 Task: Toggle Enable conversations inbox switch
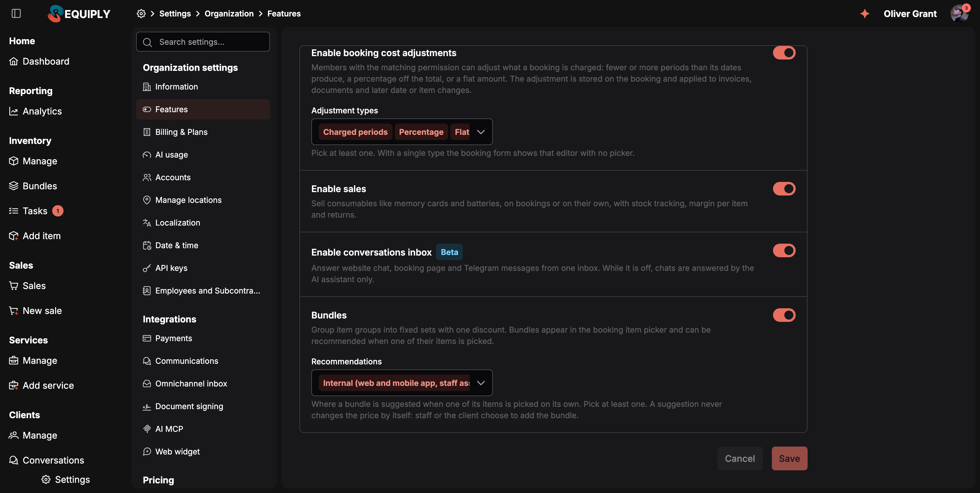(784, 250)
